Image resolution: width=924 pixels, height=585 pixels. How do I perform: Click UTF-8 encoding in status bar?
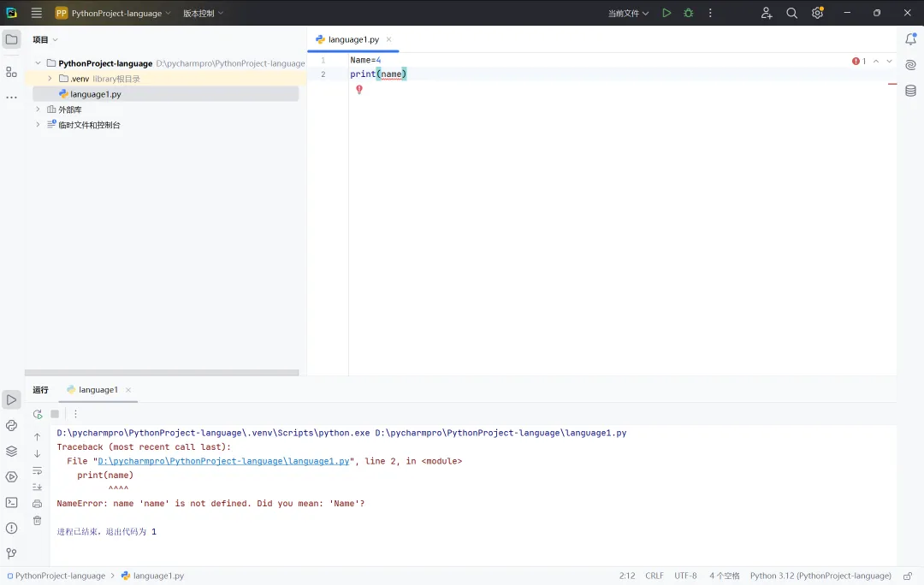click(x=685, y=576)
